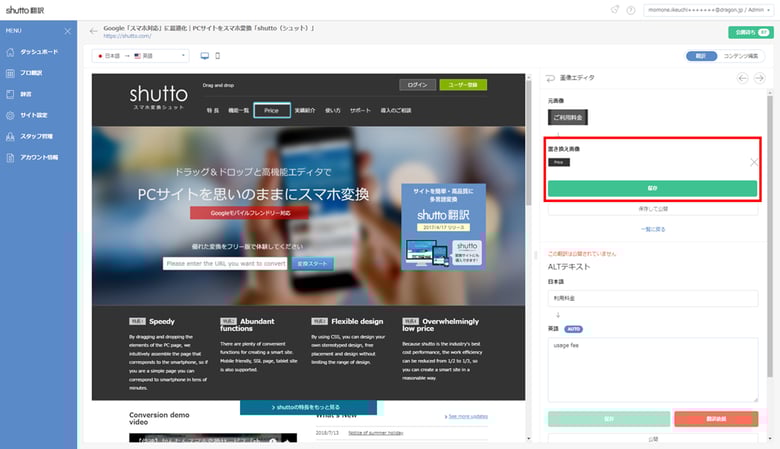Click the Conversion demo video heading
The width and height of the screenshot is (780, 449).
pos(159,418)
